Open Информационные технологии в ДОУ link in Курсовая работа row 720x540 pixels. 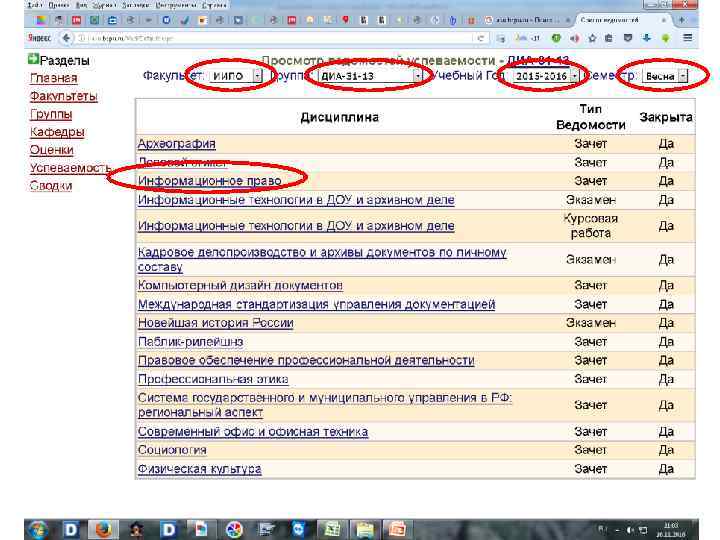(296, 226)
